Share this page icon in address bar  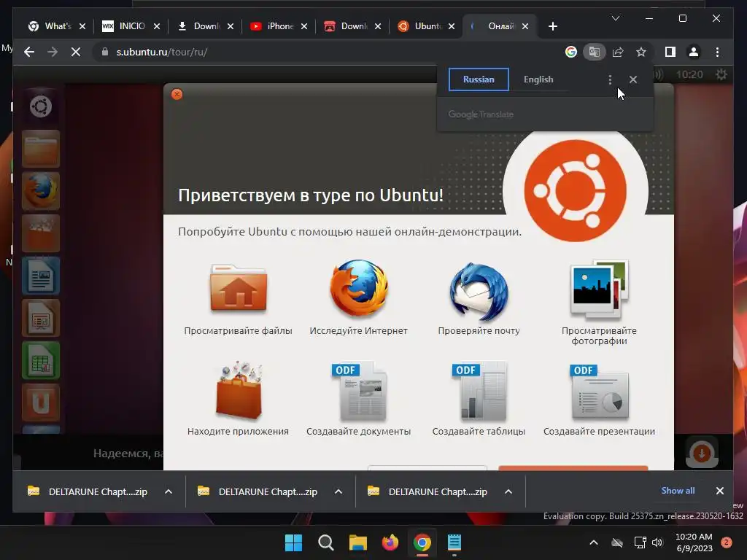pos(618,52)
